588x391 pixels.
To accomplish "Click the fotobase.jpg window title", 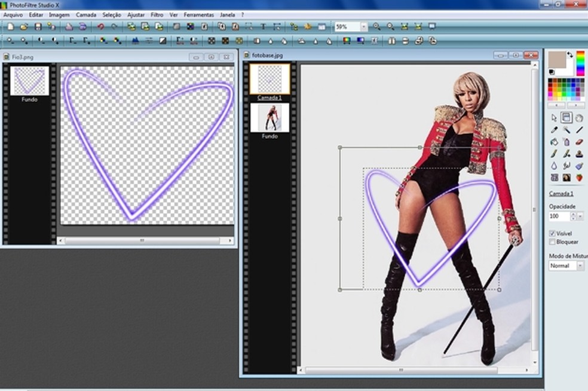I will tap(267, 55).
